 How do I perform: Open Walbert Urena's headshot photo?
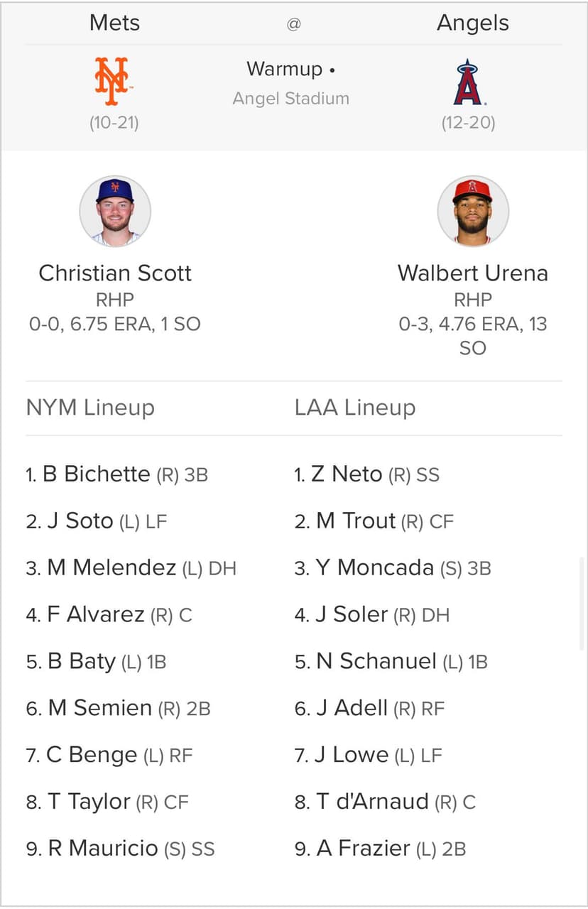[x=473, y=211]
